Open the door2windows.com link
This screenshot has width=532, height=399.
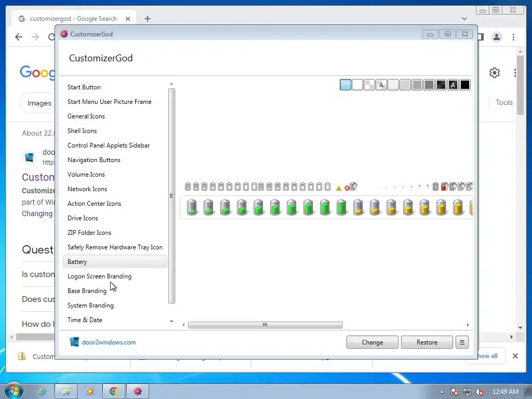coord(109,342)
